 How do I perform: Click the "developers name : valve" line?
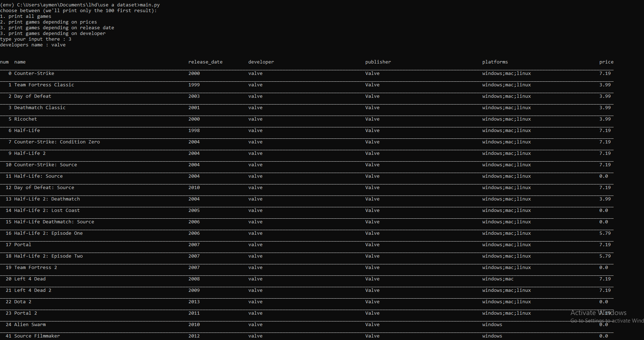click(x=33, y=45)
